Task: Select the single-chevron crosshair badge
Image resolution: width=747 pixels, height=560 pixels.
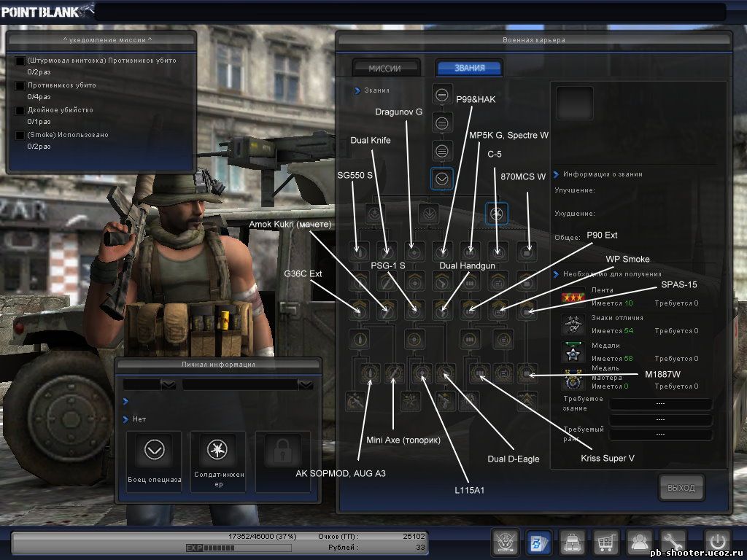Action: (414, 282)
